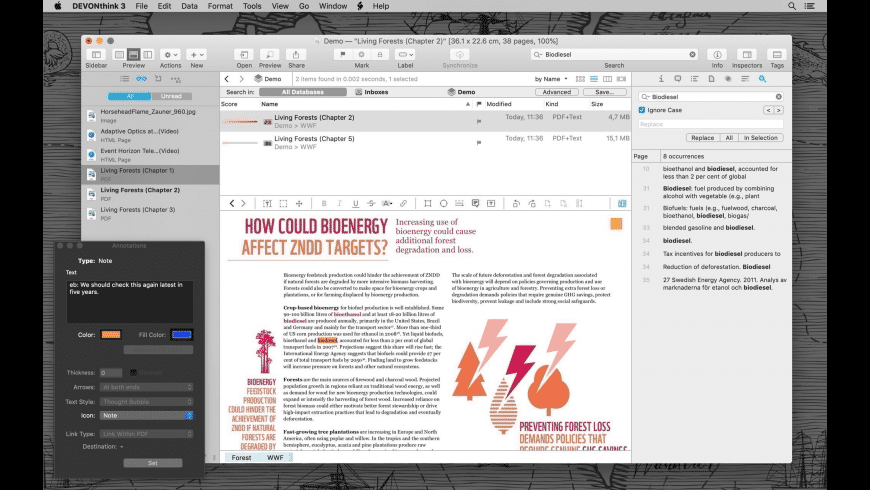Open the Tools menu
The image size is (870, 490).
(252, 6)
